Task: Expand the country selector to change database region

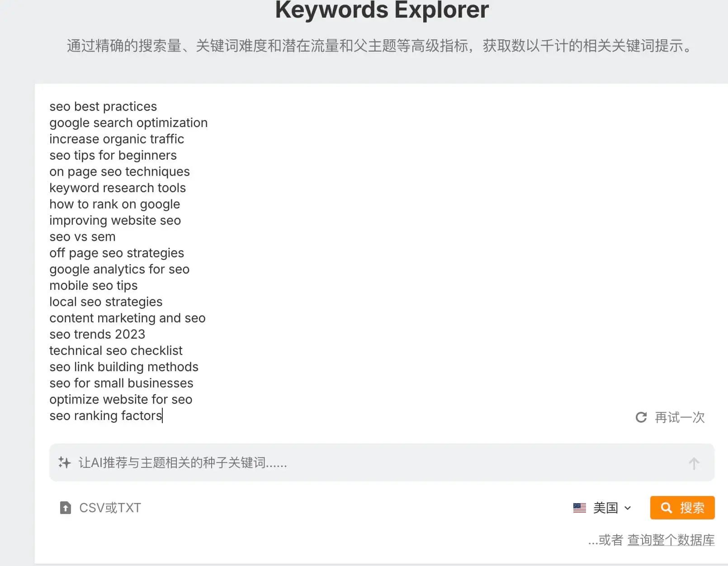Action: [x=606, y=508]
